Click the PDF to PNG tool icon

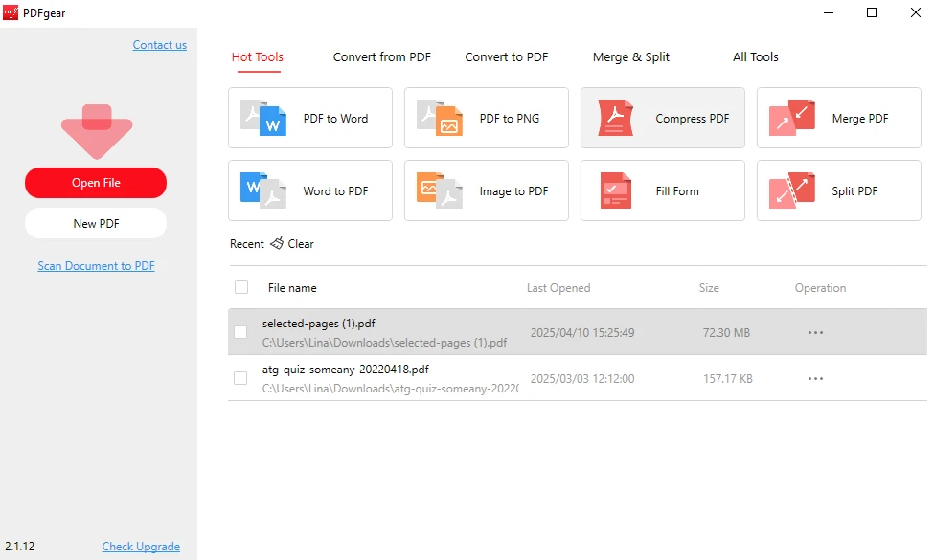pos(440,118)
